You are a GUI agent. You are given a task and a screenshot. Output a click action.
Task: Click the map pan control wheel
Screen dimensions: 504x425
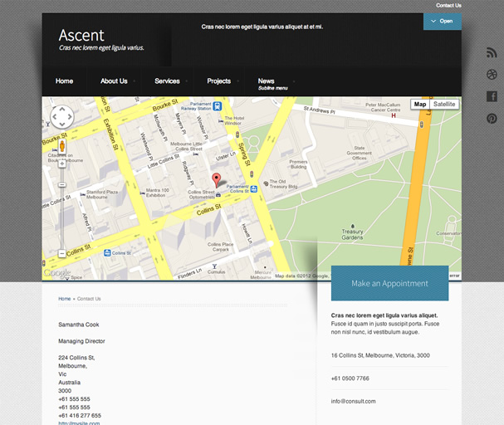pos(62,116)
